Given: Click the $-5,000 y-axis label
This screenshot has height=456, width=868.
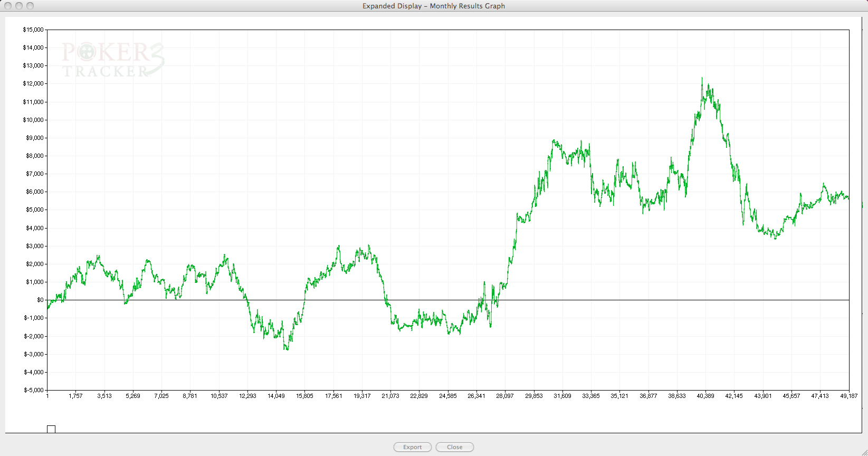Looking at the screenshot, I should pos(33,390).
